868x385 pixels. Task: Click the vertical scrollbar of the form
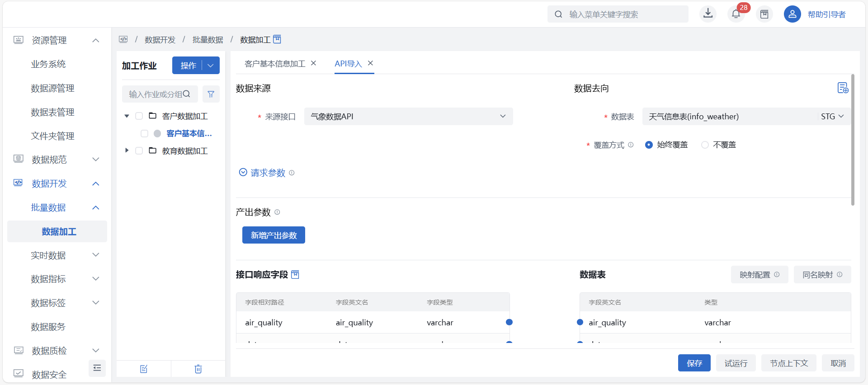click(x=853, y=140)
